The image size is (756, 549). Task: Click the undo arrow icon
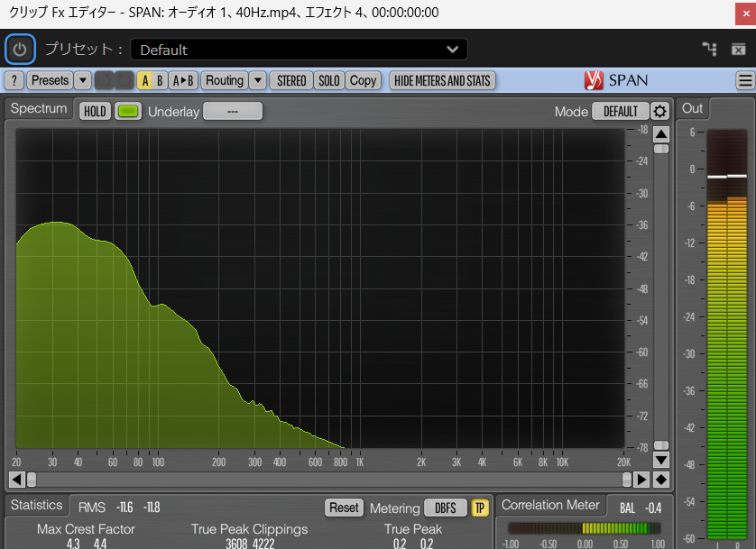pyautogui.click(x=104, y=80)
